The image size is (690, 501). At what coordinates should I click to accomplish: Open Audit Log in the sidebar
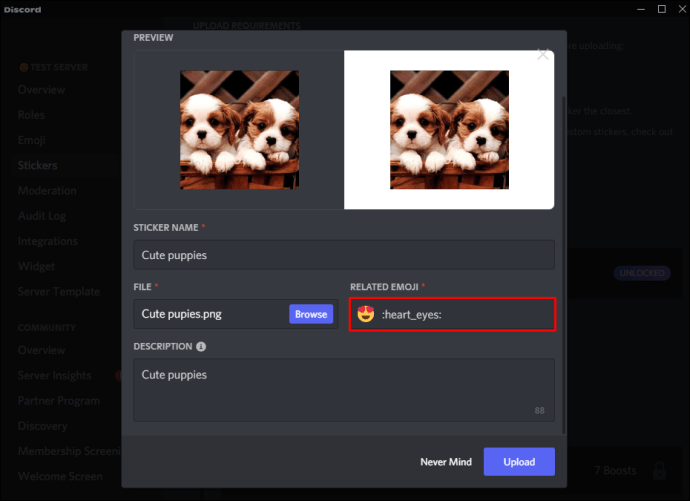pyautogui.click(x=42, y=216)
